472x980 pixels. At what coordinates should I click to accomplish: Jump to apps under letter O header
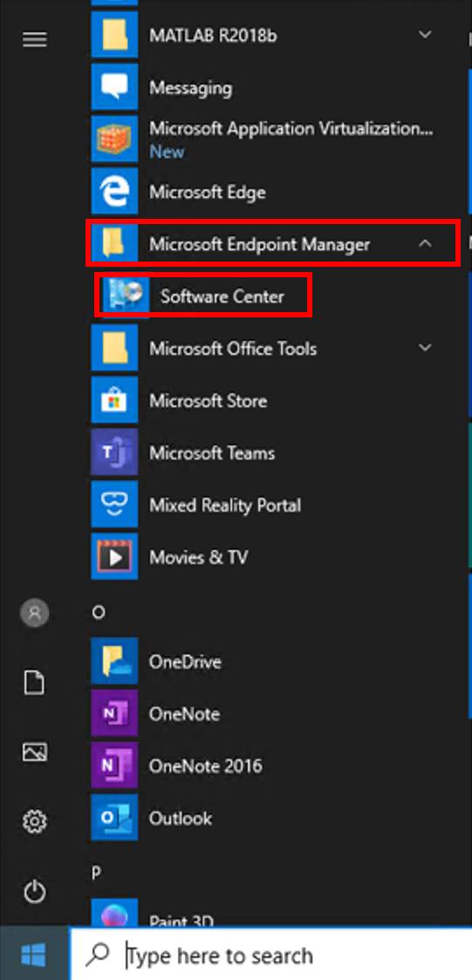tap(98, 613)
